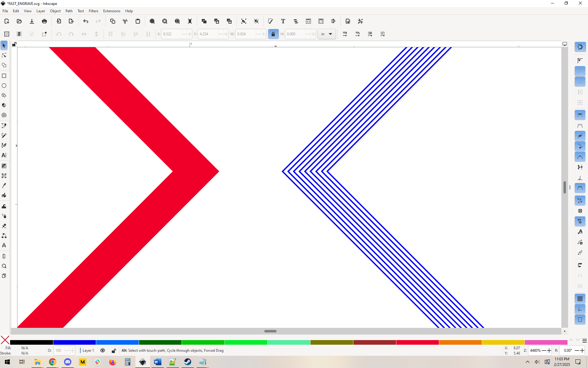Open Steam from the taskbar
588x368 pixels.
188,362
